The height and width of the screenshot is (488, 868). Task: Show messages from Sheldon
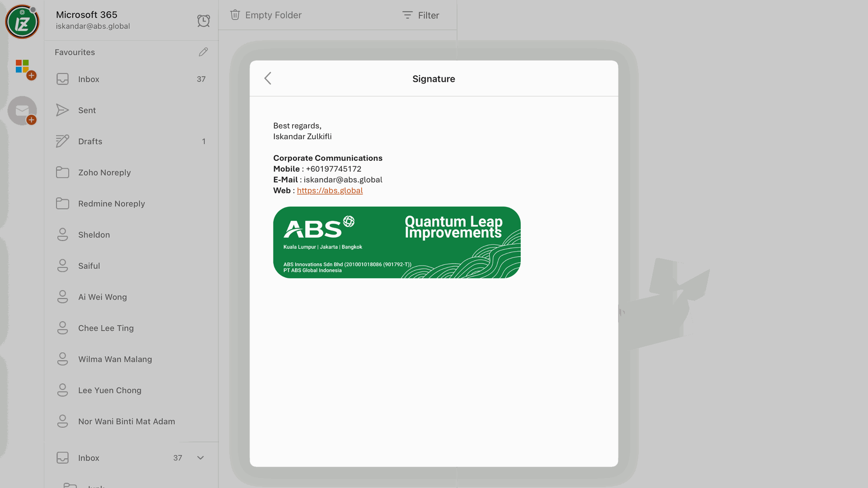pos(94,235)
